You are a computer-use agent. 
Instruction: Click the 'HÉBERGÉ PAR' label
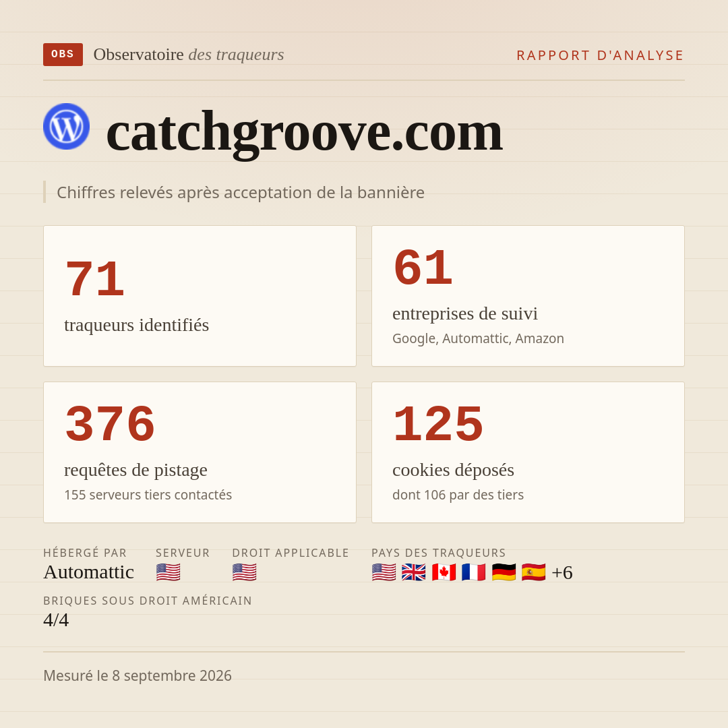(x=85, y=553)
